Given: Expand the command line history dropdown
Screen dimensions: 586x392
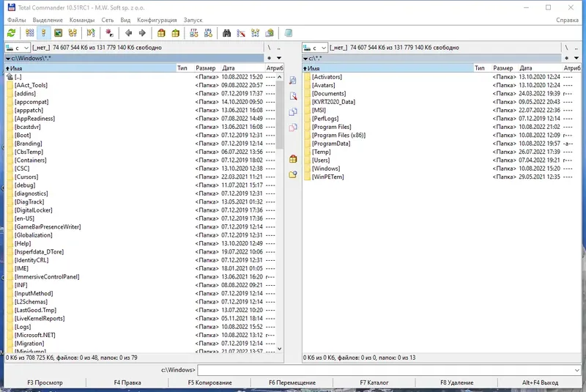Looking at the screenshot, I should pos(577,370).
